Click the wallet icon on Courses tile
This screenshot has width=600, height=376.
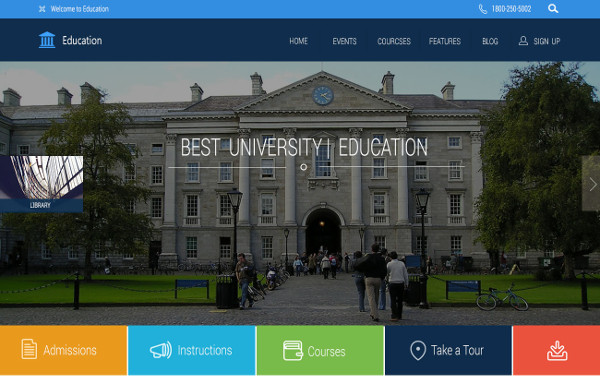click(x=293, y=350)
